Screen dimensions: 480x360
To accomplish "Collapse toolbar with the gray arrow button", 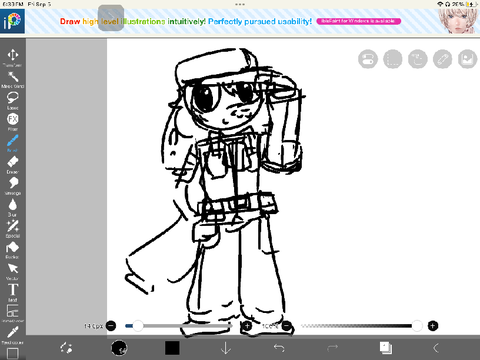I will pyautogui.click(x=111, y=18).
